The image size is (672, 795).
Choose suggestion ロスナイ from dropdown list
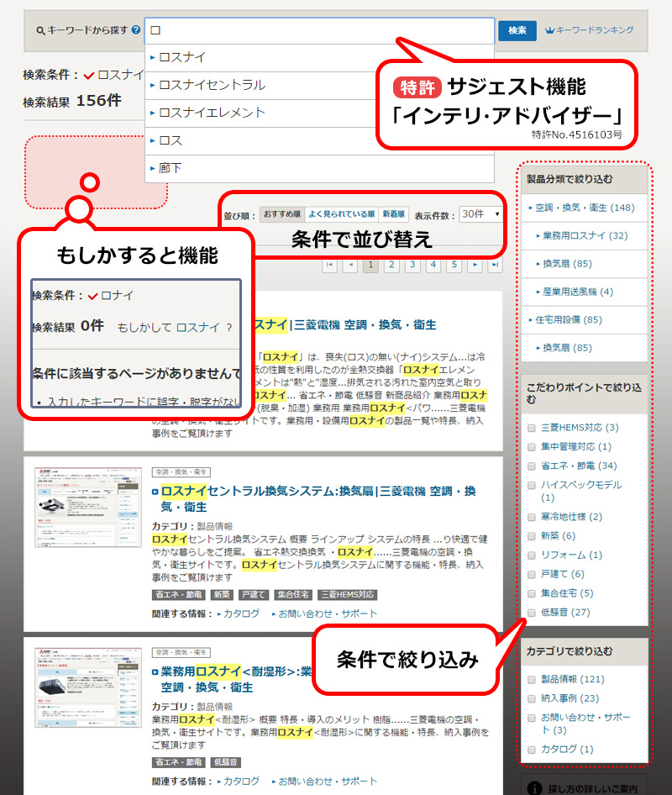click(319, 57)
